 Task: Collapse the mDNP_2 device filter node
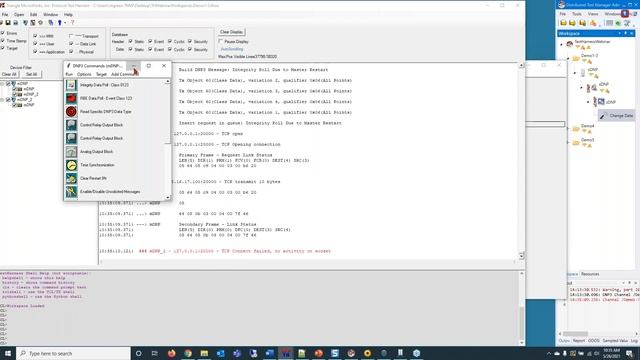pyautogui.click(x=2, y=100)
